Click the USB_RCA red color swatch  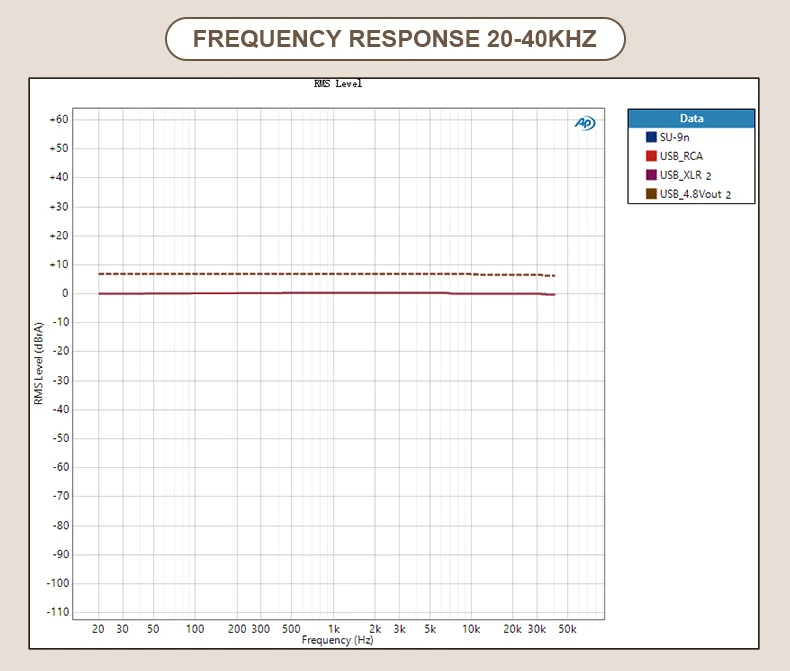[x=651, y=156]
